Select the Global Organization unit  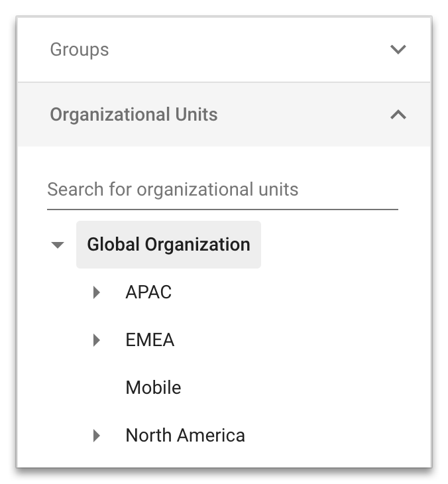click(168, 245)
